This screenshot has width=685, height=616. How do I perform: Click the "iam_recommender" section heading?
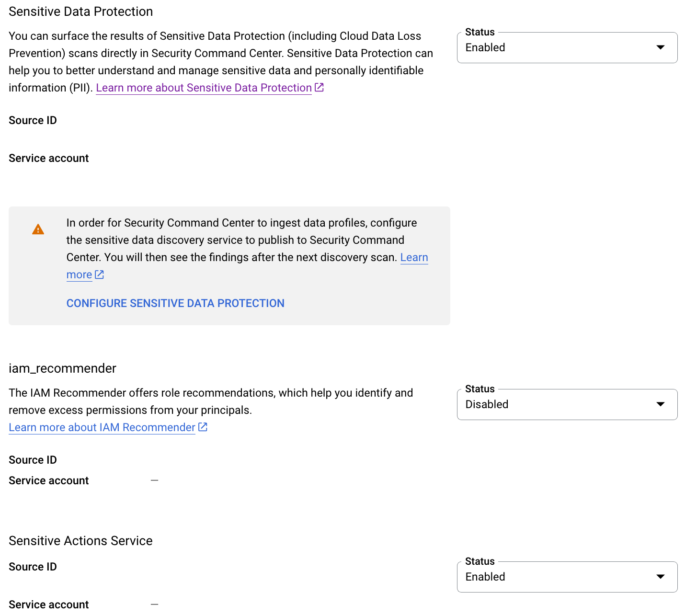point(62,368)
